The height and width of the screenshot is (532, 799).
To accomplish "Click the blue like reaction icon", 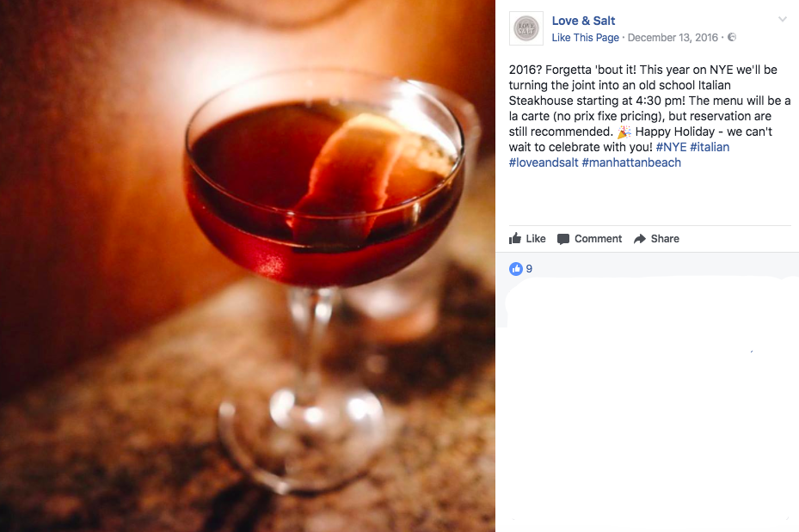I will point(516,269).
